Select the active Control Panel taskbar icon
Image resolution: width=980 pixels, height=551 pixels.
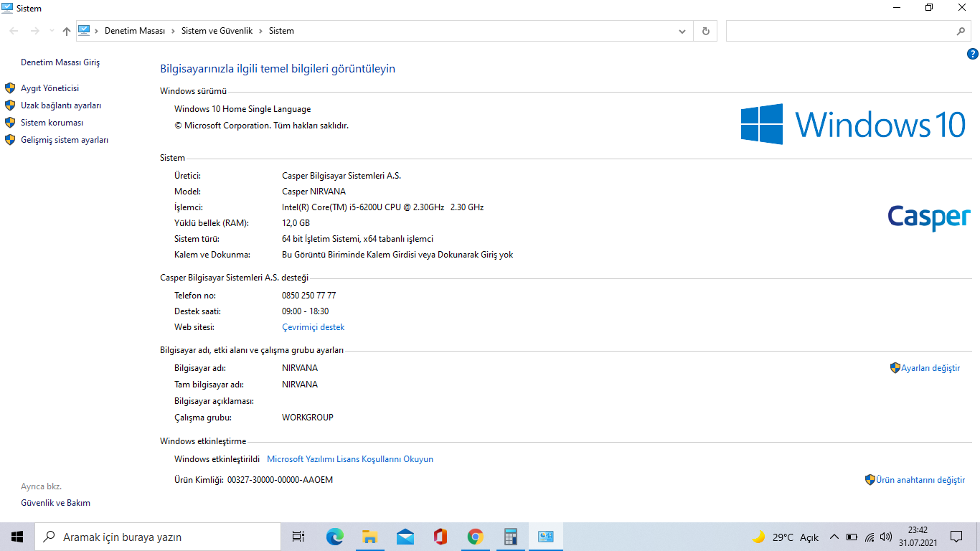click(545, 537)
